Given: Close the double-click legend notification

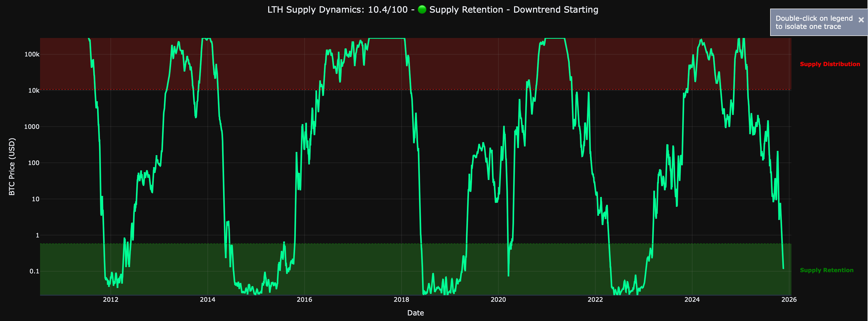Looking at the screenshot, I should pyautogui.click(x=861, y=20).
